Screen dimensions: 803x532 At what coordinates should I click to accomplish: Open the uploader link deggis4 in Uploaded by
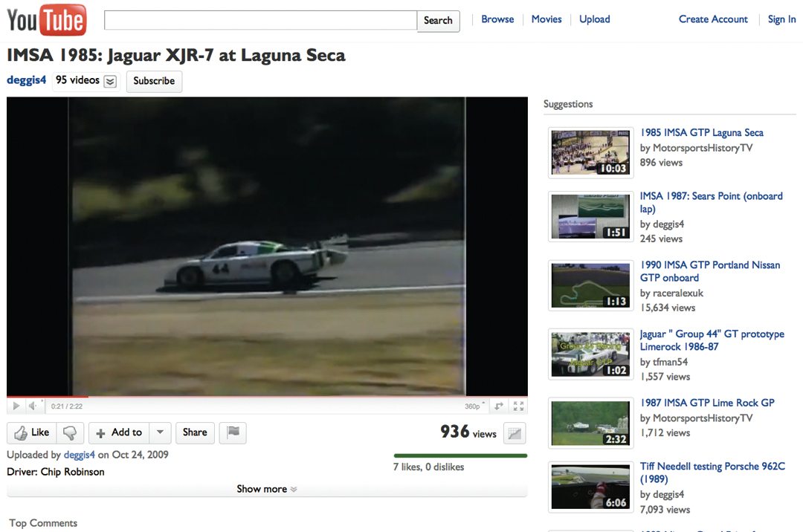pos(80,455)
